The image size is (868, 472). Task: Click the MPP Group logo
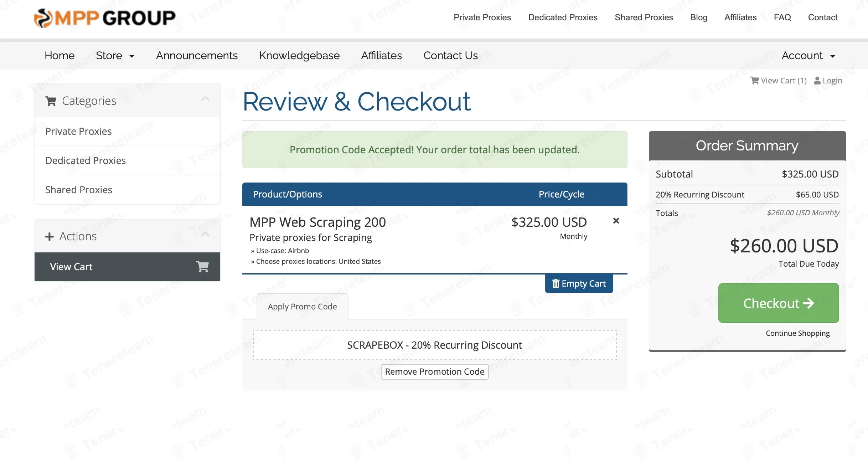(104, 18)
